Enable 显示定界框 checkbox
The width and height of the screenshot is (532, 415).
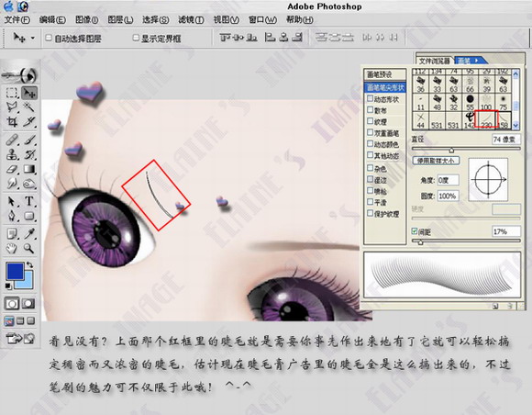[x=136, y=38]
